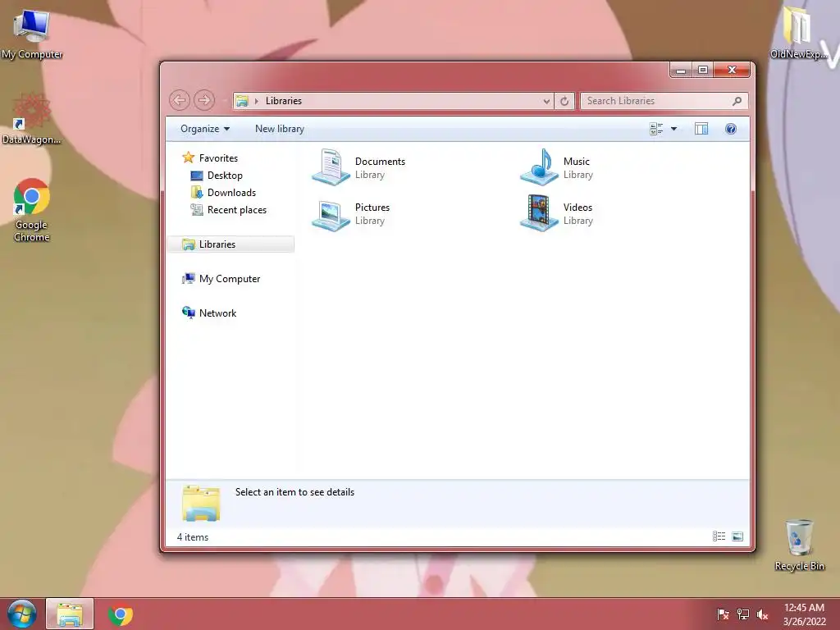The height and width of the screenshot is (630, 840).
Task: Select the Google Chrome desktop shortcut
Action: 32,210
